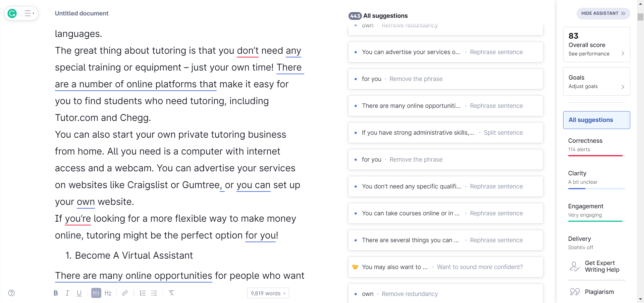
Task: Clear formatting with the strike-brush icon
Action: pos(171,293)
